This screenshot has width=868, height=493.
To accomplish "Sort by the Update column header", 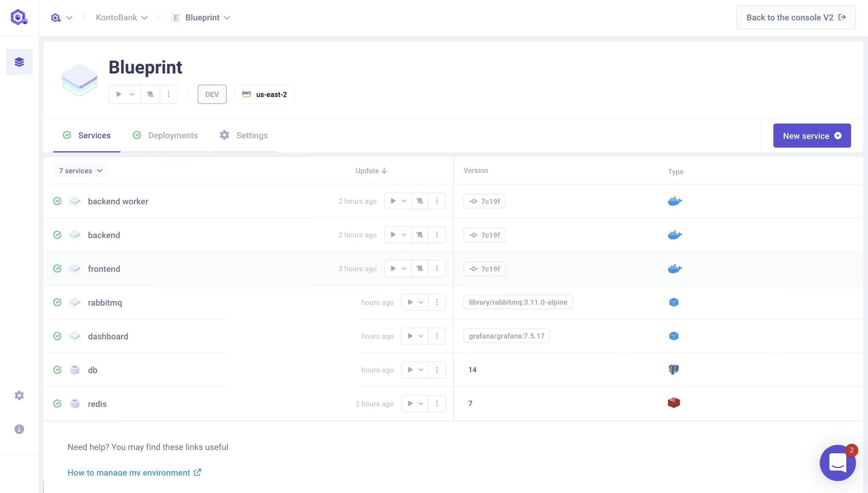I will (x=371, y=170).
